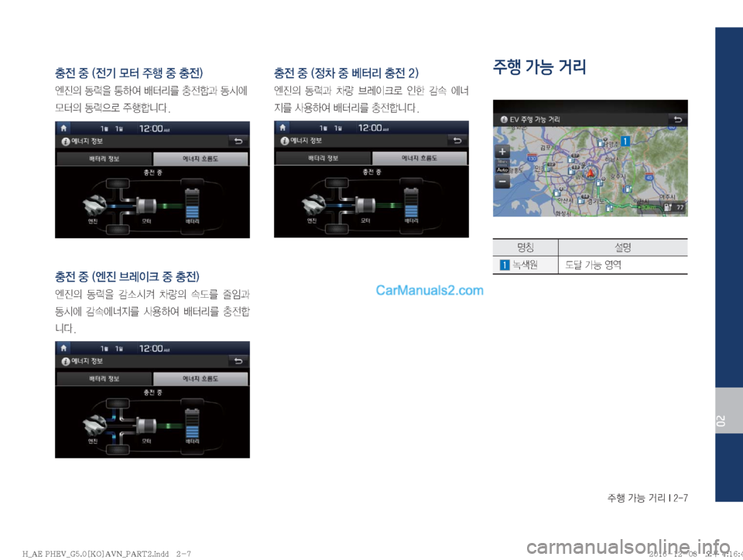The height and width of the screenshot is (560, 743).
Task: Tap motor icon in 전기 모터 주행 screen
Action: pyautogui.click(x=146, y=206)
